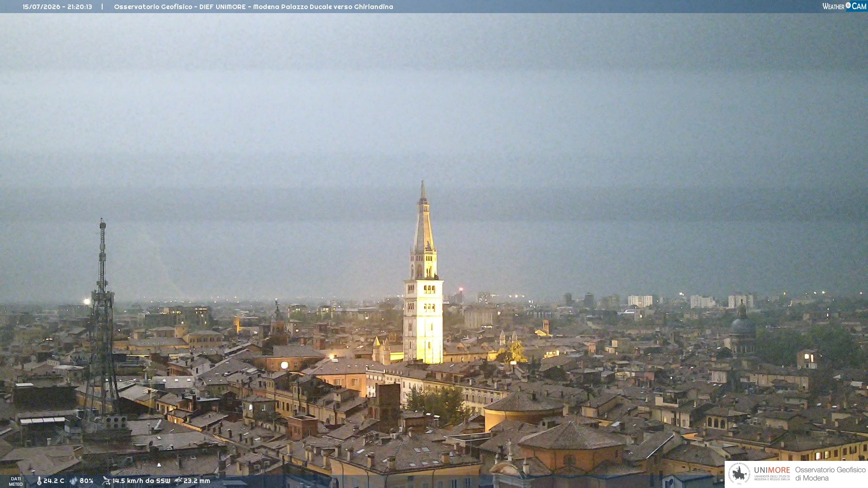Click the Osservatorio Geofisico - DIEF UNIMORE camera title
868x488 pixels.
click(x=254, y=7)
